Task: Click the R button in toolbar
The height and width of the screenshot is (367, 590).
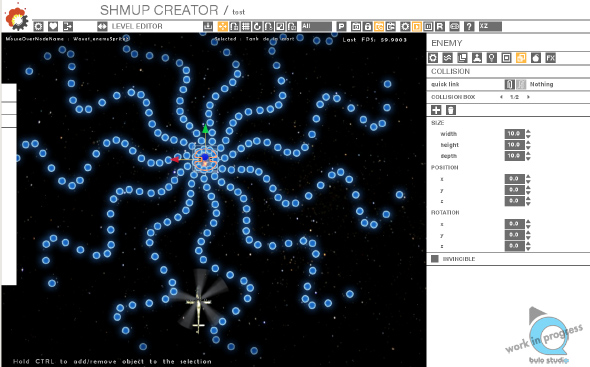Action: click(440, 26)
